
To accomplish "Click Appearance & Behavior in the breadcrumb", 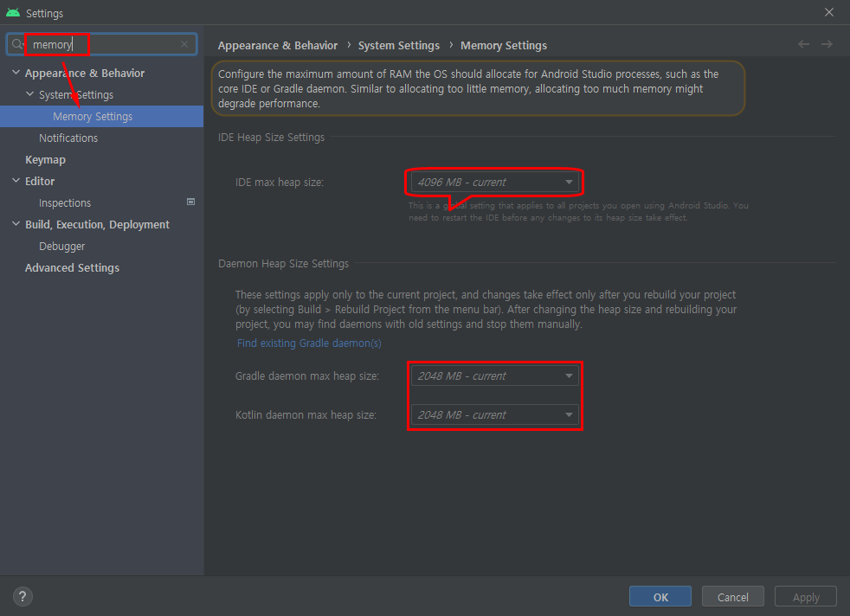I will coord(278,46).
